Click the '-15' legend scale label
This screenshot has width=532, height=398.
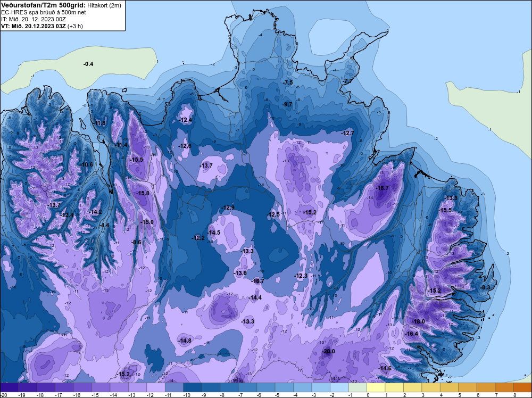[x=95, y=395]
